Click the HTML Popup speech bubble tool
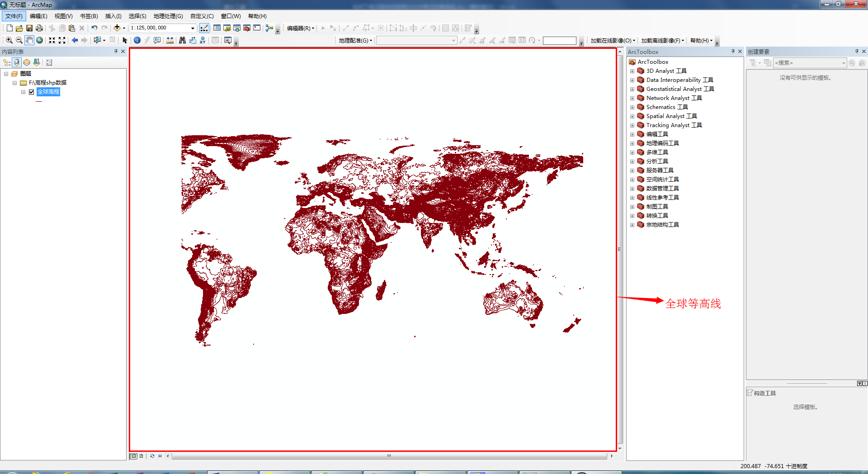 tap(157, 40)
